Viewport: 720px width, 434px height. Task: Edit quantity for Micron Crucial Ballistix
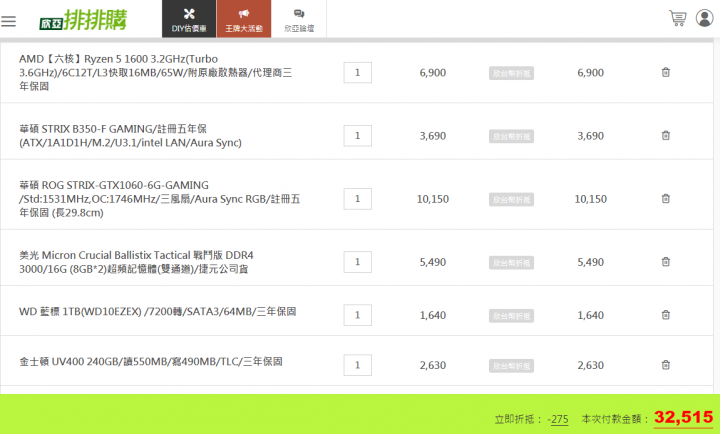357,262
